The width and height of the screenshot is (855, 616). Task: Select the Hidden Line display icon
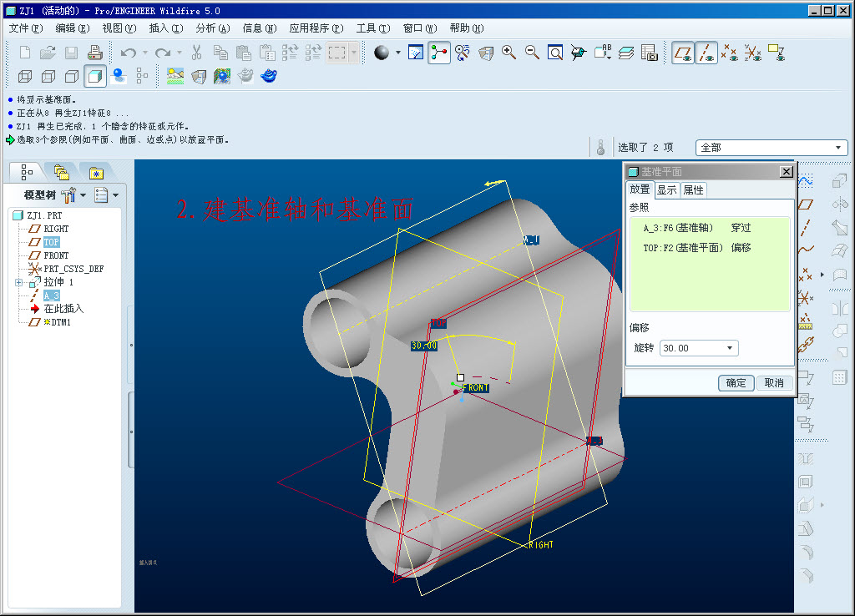48,76
